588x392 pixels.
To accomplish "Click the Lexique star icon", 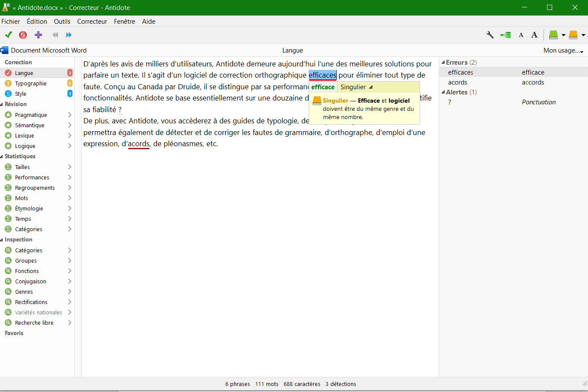I will tap(8, 136).
